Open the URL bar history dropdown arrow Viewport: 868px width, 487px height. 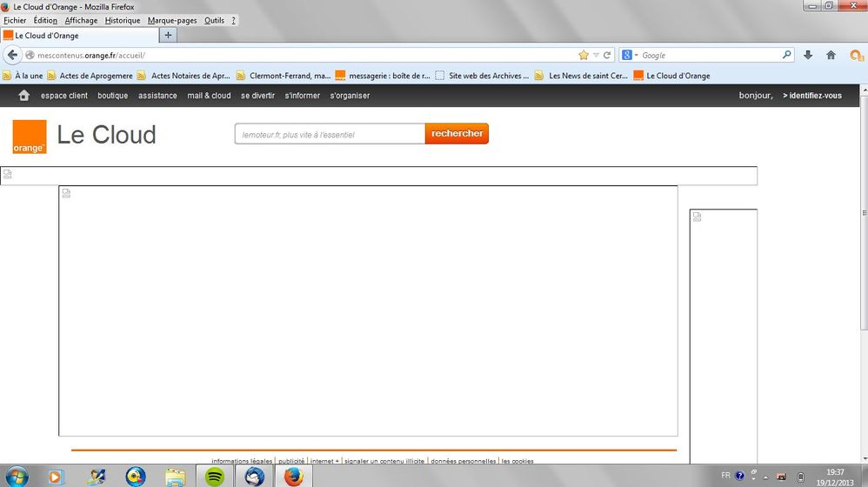tap(596, 55)
